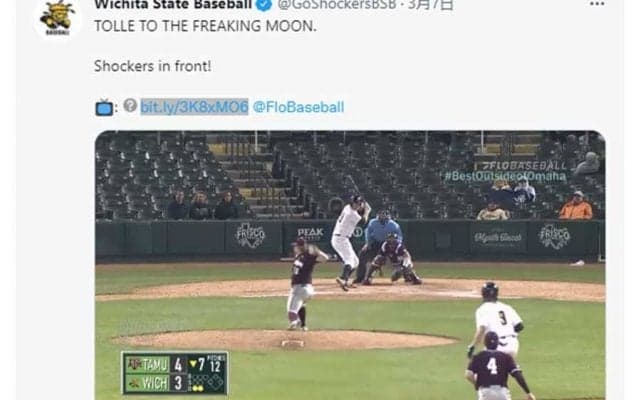Viewport: 640px width, 400px height.
Task: Click the #BestOutsideOfOmaha hashtag overlay
Action: [x=505, y=176]
